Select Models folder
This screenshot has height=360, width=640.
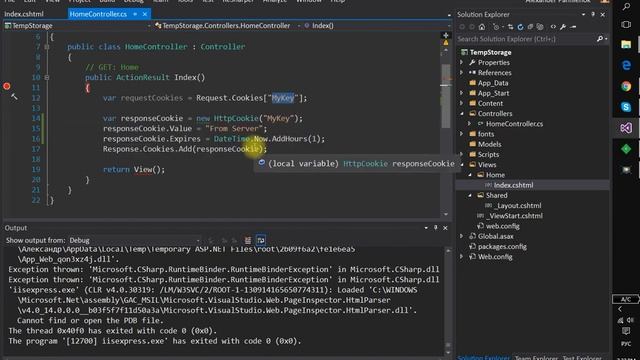point(489,144)
